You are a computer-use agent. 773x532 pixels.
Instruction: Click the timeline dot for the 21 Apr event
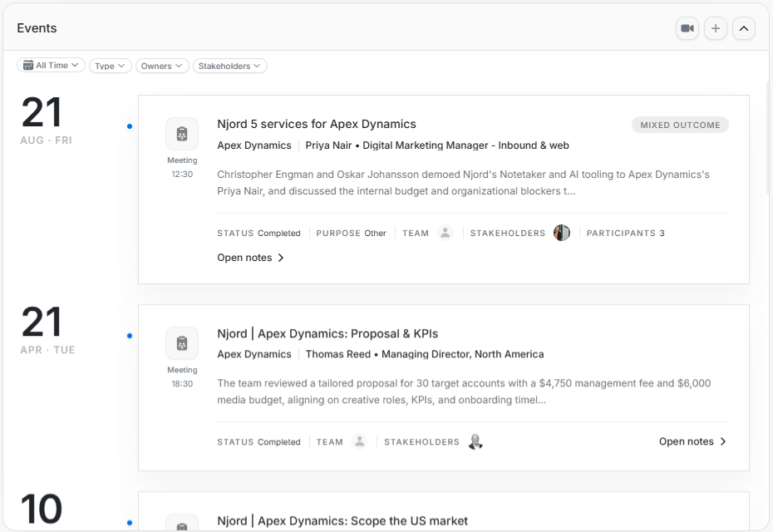130,336
